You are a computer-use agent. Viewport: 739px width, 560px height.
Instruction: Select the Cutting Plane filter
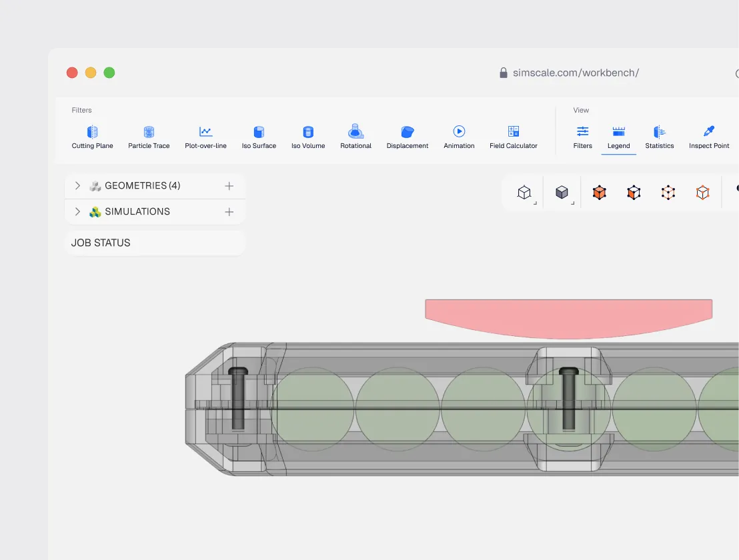point(92,137)
